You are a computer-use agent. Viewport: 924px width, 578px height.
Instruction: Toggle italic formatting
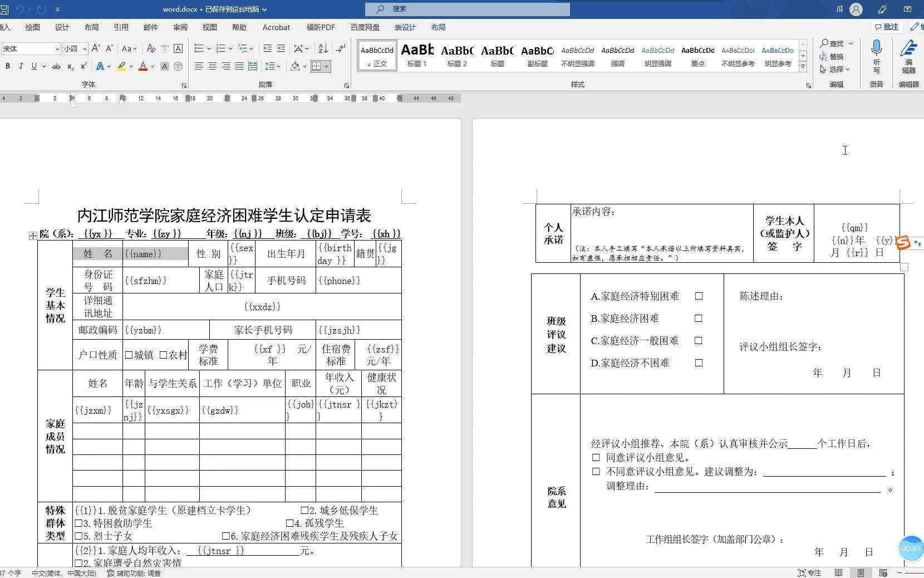(x=21, y=66)
